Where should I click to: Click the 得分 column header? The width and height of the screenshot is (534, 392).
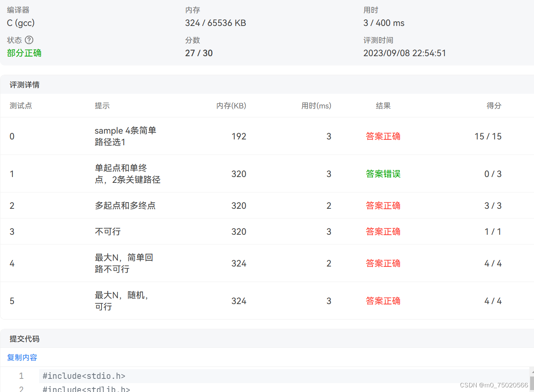tap(494, 105)
